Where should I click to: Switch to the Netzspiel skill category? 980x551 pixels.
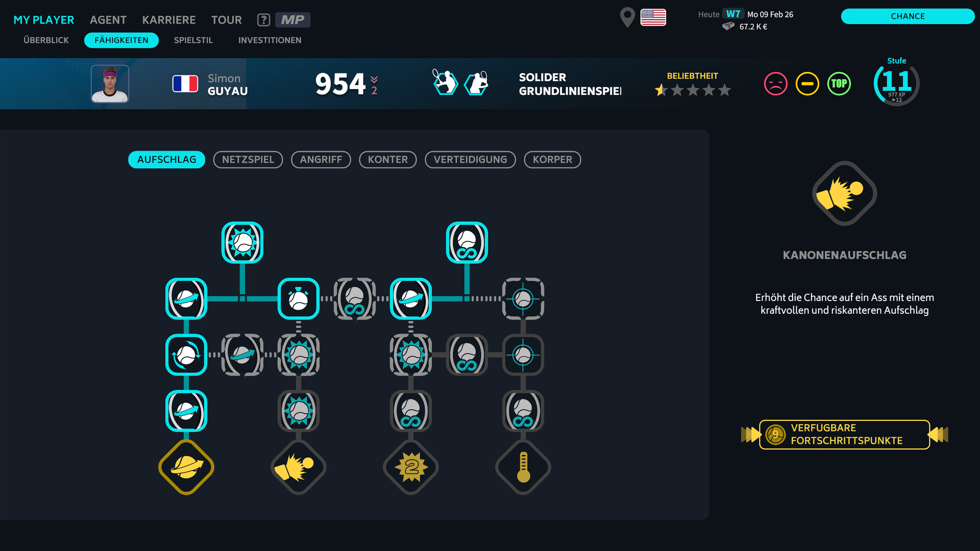[x=248, y=160]
